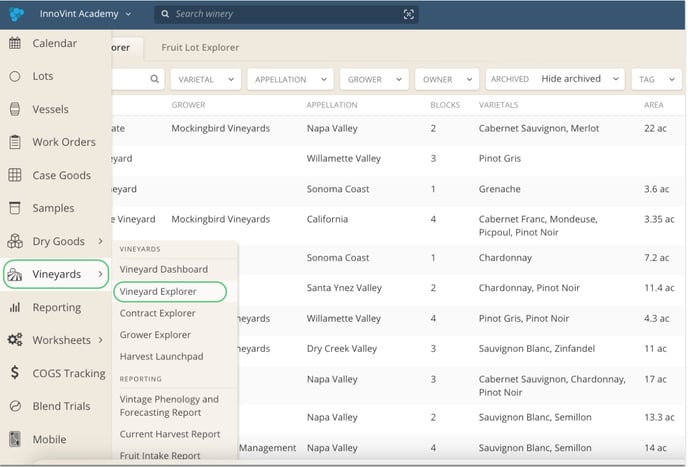The width and height of the screenshot is (688, 467).
Task: Click the barcode scan icon in search bar
Action: coord(408,14)
